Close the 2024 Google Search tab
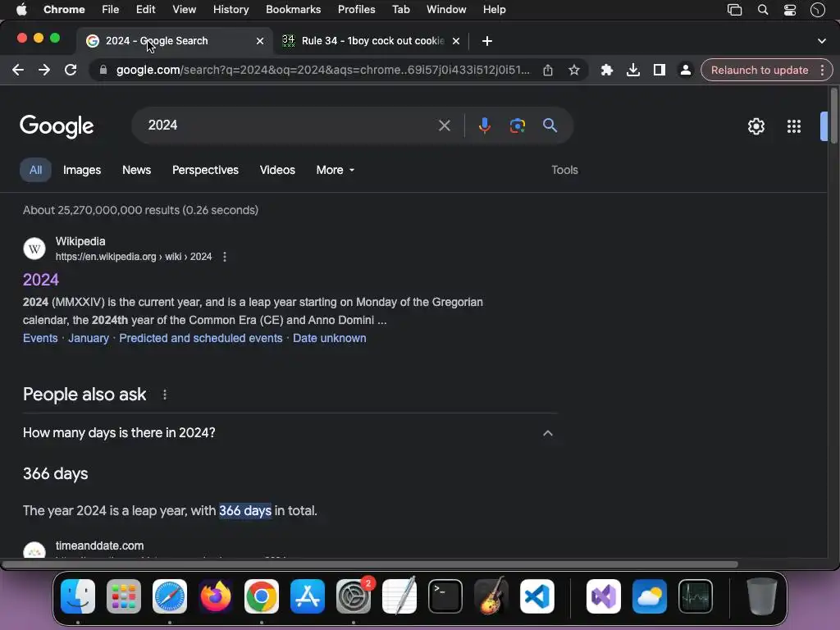 (260, 41)
